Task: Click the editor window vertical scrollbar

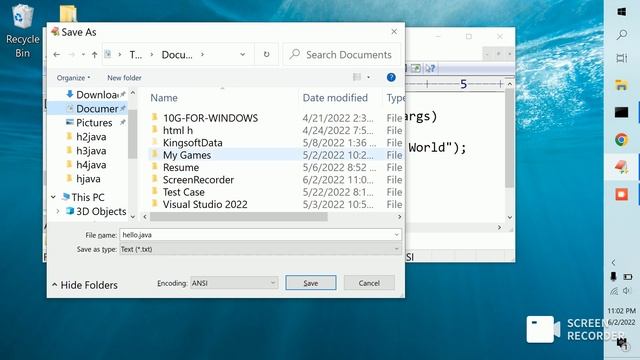Action: point(509,138)
